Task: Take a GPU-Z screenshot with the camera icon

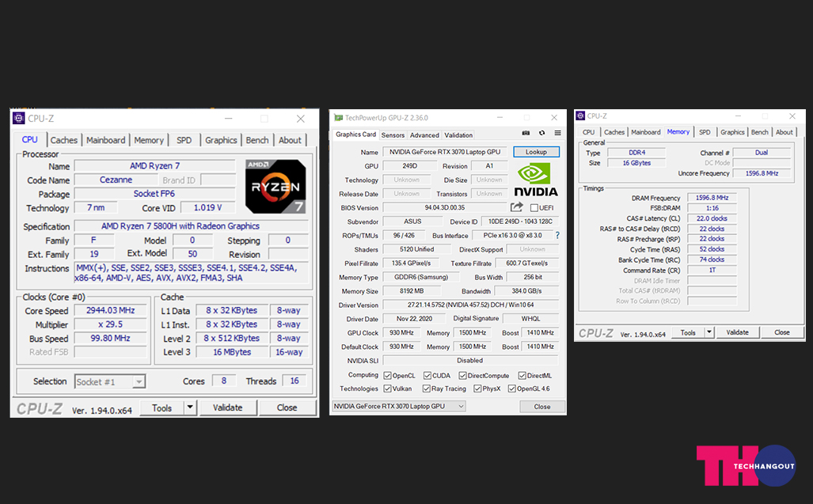Action: (526, 133)
